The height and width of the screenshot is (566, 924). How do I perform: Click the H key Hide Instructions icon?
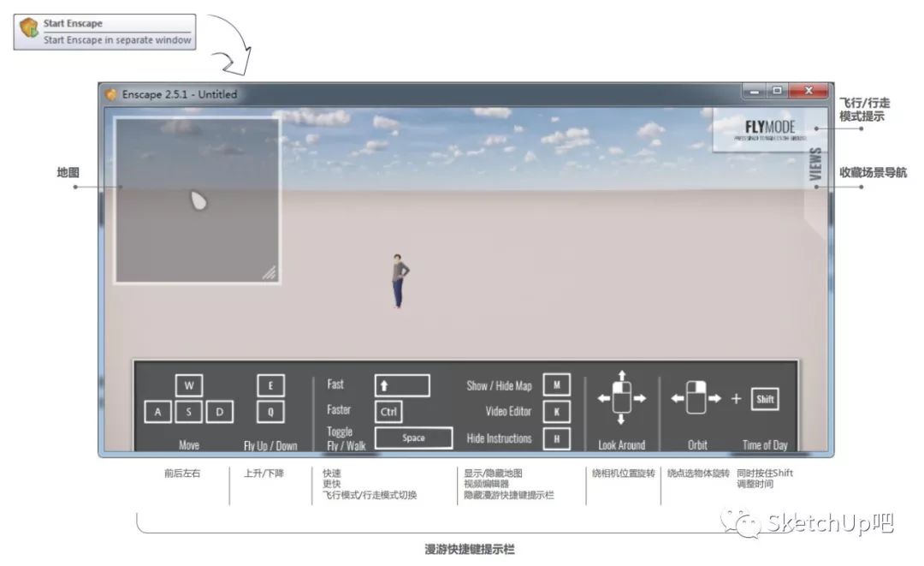556,438
